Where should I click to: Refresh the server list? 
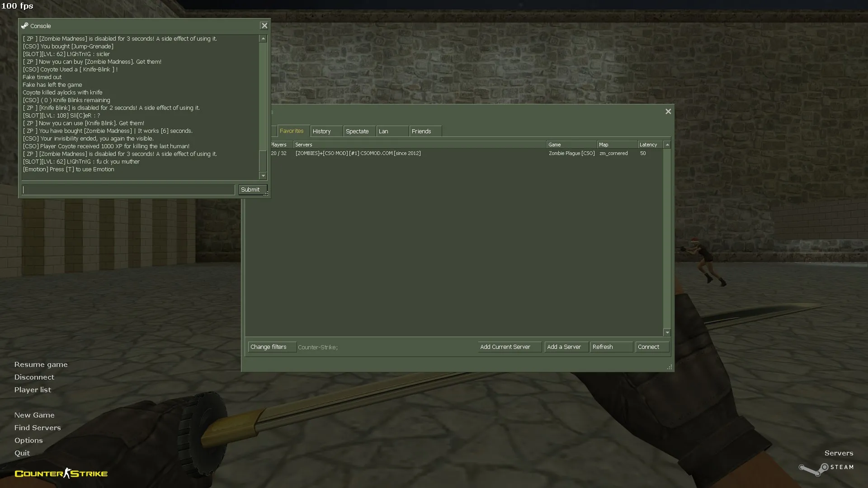point(611,347)
